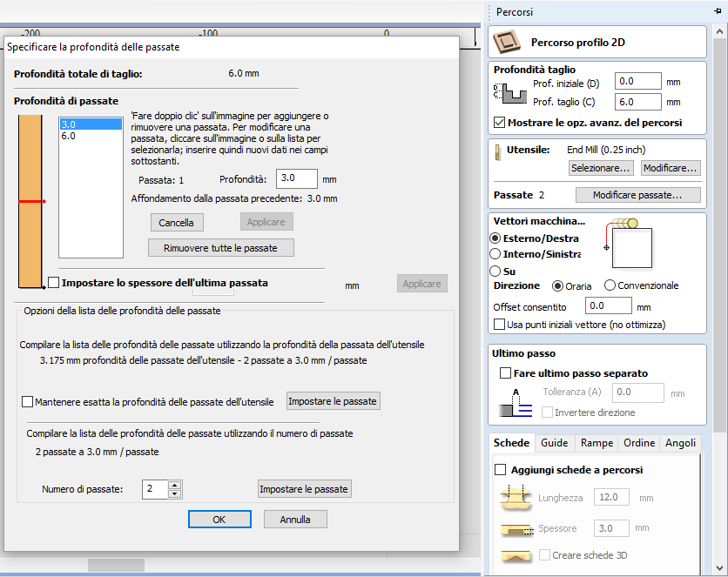Click the Offset consentito field
The image size is (728, 577).
point(608,306)
